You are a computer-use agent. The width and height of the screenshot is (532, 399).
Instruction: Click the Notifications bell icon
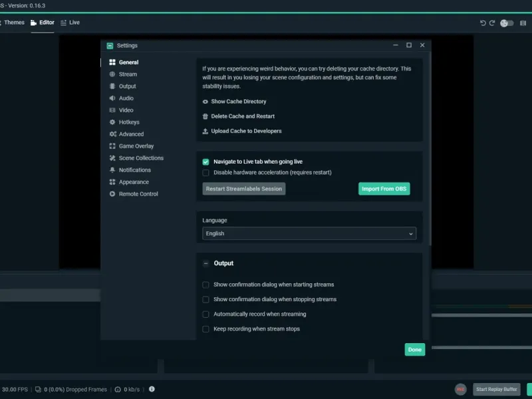pyautogui.click(x=112, y=170)
